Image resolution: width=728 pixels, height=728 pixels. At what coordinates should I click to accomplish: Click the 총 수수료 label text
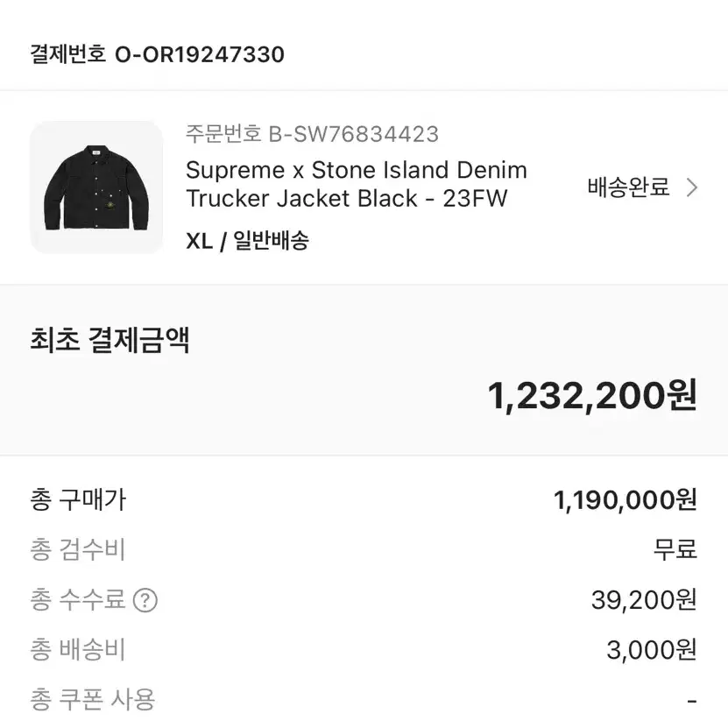point(78,600)
